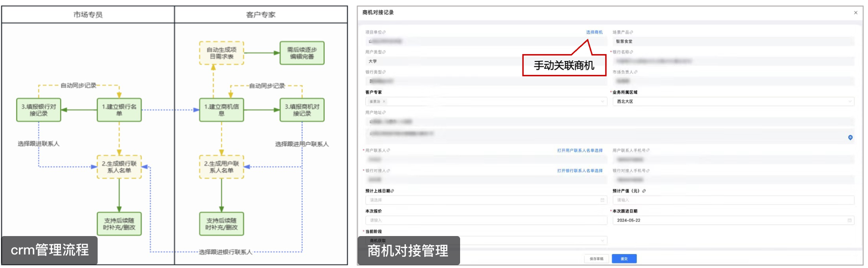
Task: Click the 选择跟进联系人 connector label
Action: click(39, 144)
